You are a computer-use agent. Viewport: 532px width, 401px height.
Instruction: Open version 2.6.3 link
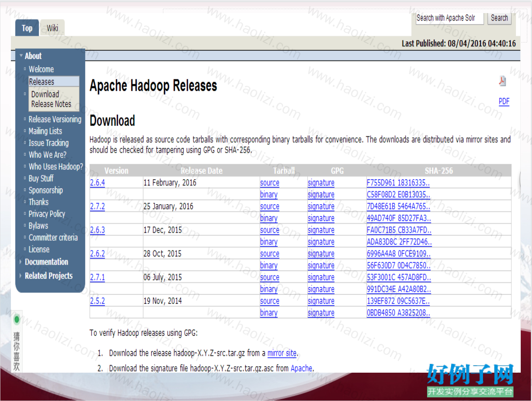coord(97,230)
